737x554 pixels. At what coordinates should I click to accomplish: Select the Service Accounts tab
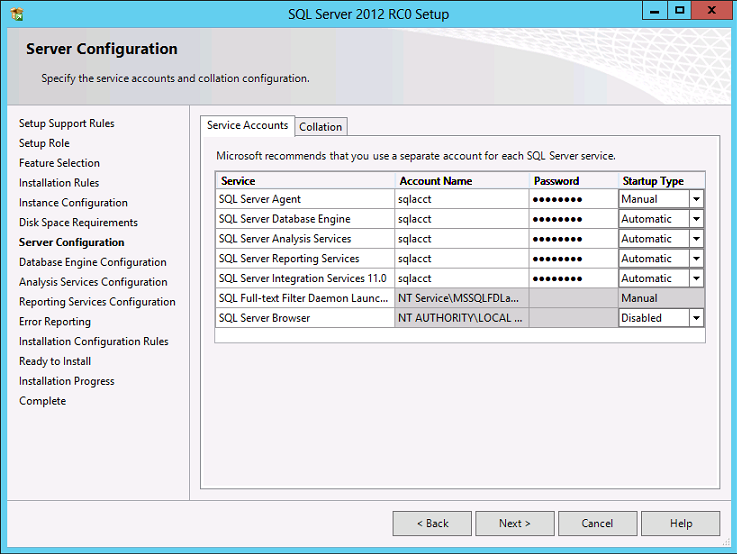248,125
